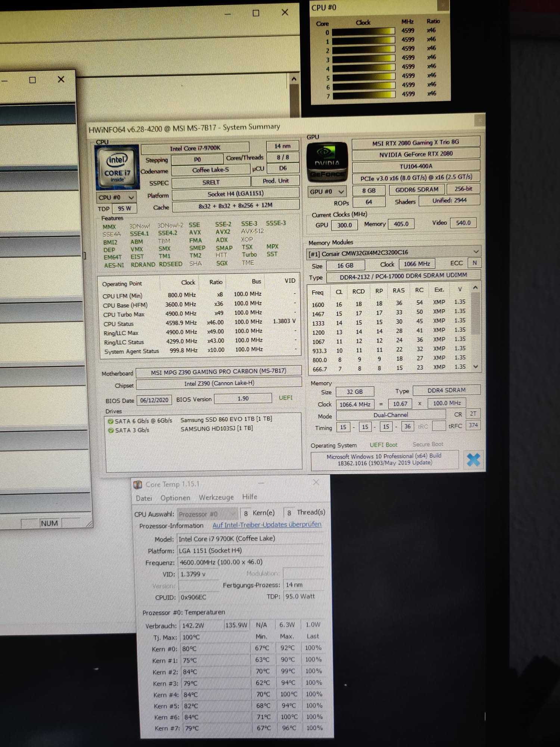Viewport: 560px width, 747px height.
Task: Open the Werkzeuge menu in Core Temp
Action: point(216,497)
